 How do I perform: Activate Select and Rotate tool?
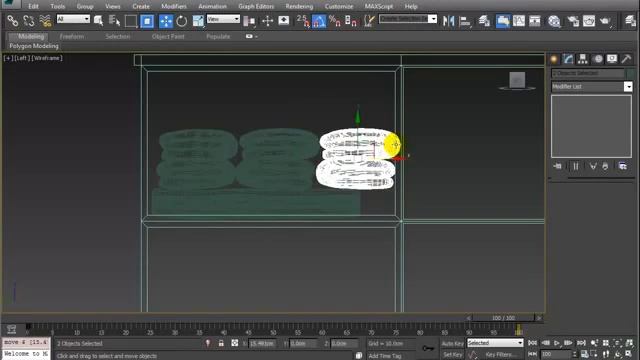tap(182, 21)
